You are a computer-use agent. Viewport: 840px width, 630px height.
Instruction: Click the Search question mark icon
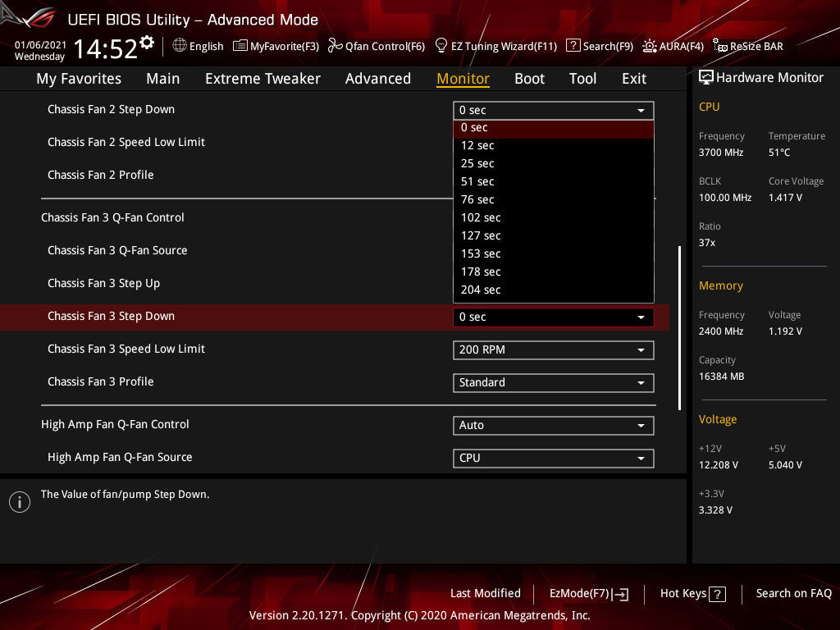click(x=573, y=46)
